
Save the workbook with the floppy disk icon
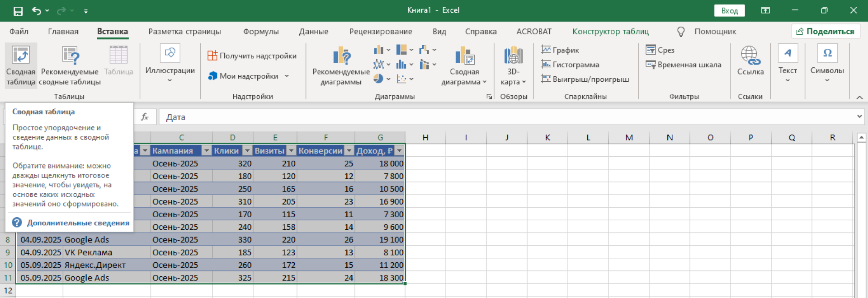(x=18, y=11)
